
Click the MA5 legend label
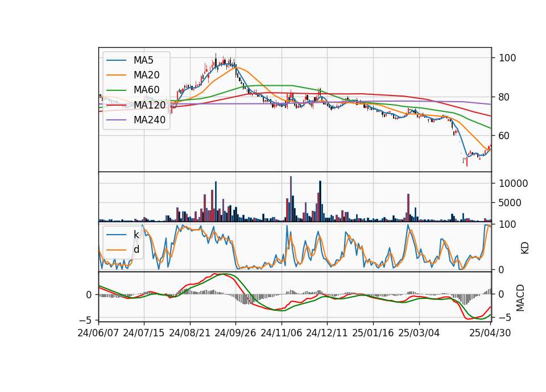tap(143, 60)
